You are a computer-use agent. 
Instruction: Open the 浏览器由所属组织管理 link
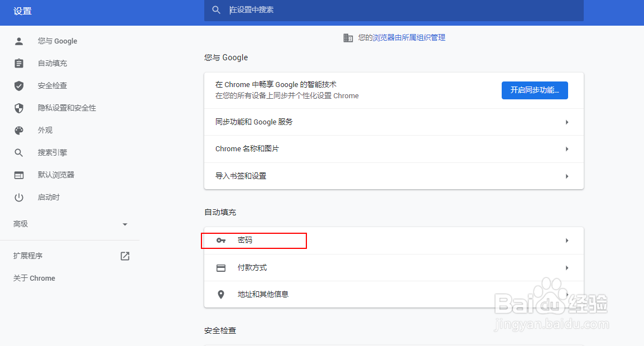[408, 38]
